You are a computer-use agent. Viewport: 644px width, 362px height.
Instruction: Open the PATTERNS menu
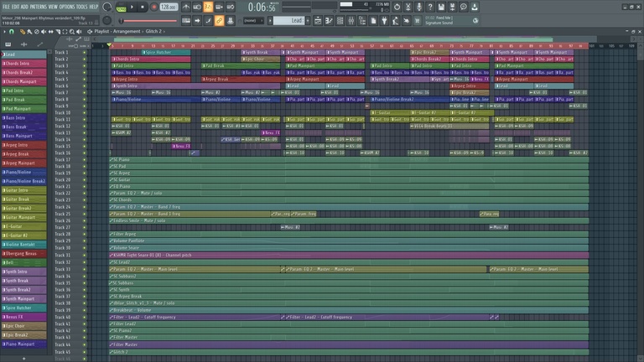tap(39, 7)
